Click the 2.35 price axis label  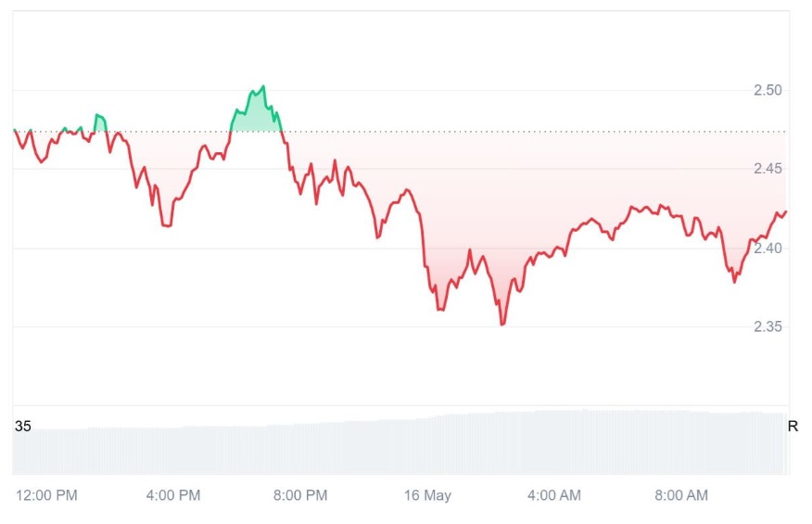pos(768,326)
